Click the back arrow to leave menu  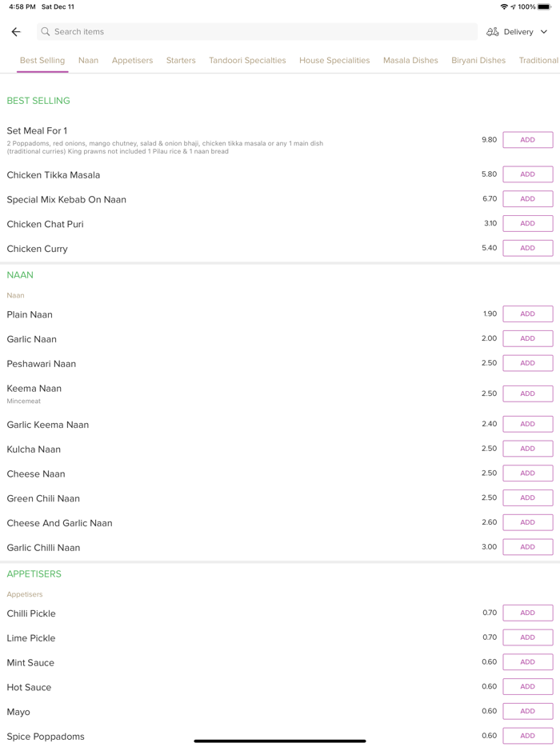(16, 31)
